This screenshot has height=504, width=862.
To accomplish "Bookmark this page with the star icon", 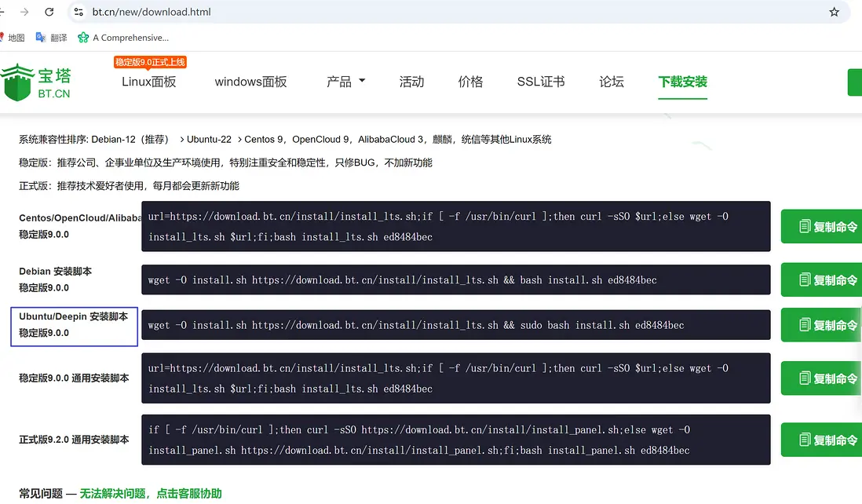I will point(834,12).
